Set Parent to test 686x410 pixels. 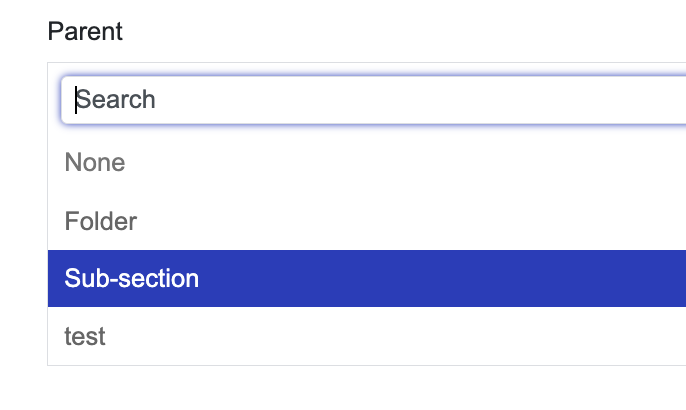point(85,337)
